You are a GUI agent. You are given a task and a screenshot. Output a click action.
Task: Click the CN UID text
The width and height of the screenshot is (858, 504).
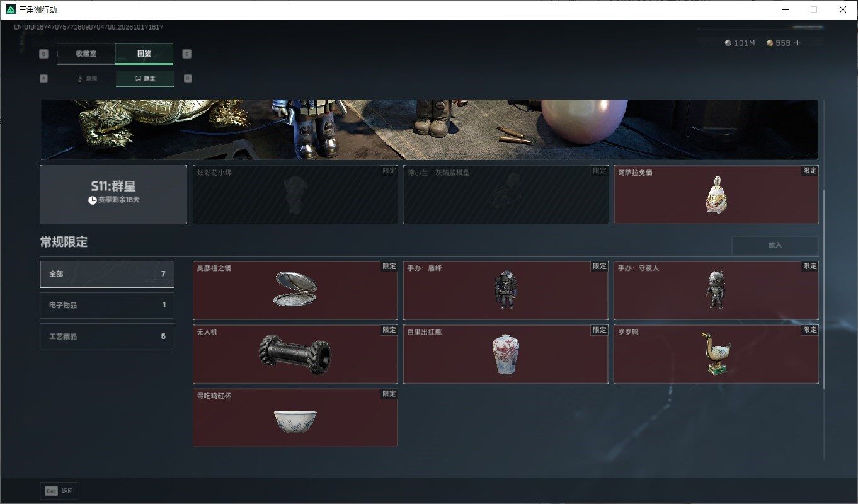tap(89, 27)
